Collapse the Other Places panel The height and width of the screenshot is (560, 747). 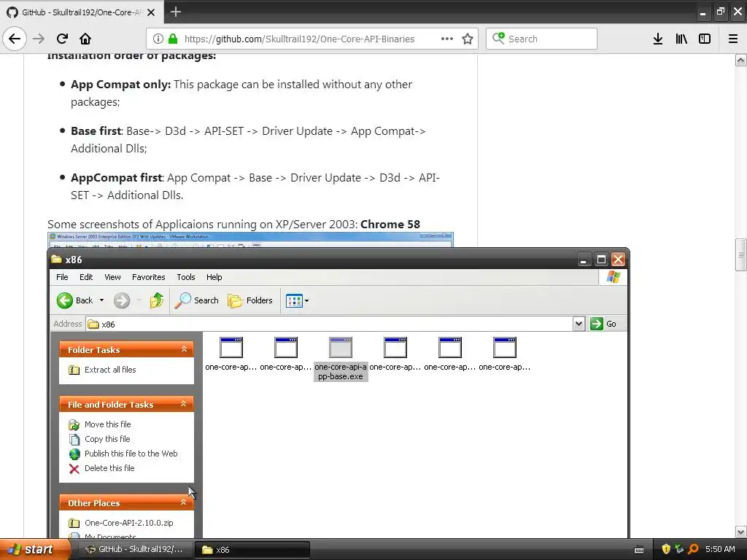[184, 502]
